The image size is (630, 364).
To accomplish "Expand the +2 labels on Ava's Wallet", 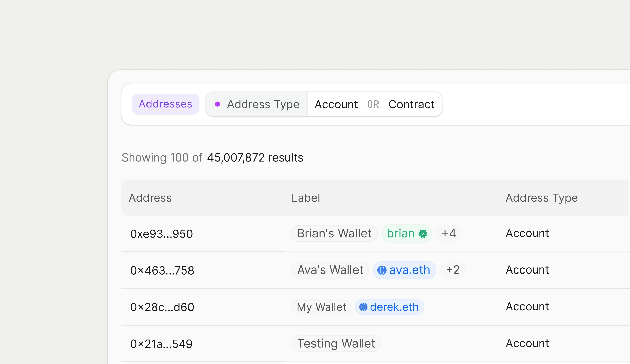I will point(453,270).
